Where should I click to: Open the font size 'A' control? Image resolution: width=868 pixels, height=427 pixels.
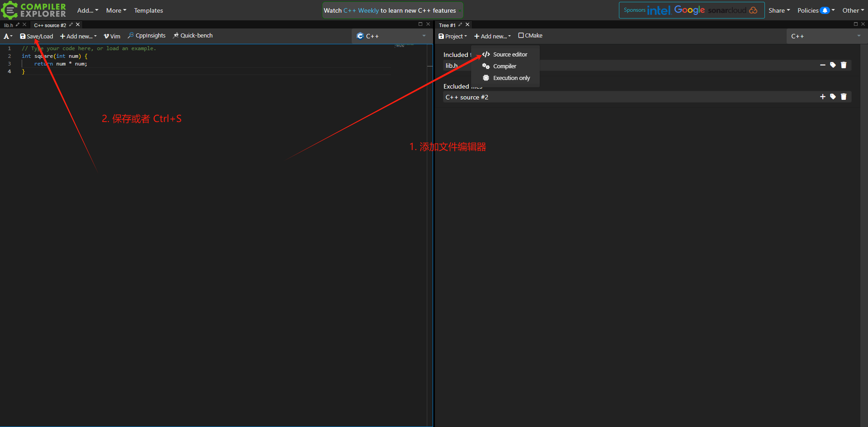[x=7, y=36]
